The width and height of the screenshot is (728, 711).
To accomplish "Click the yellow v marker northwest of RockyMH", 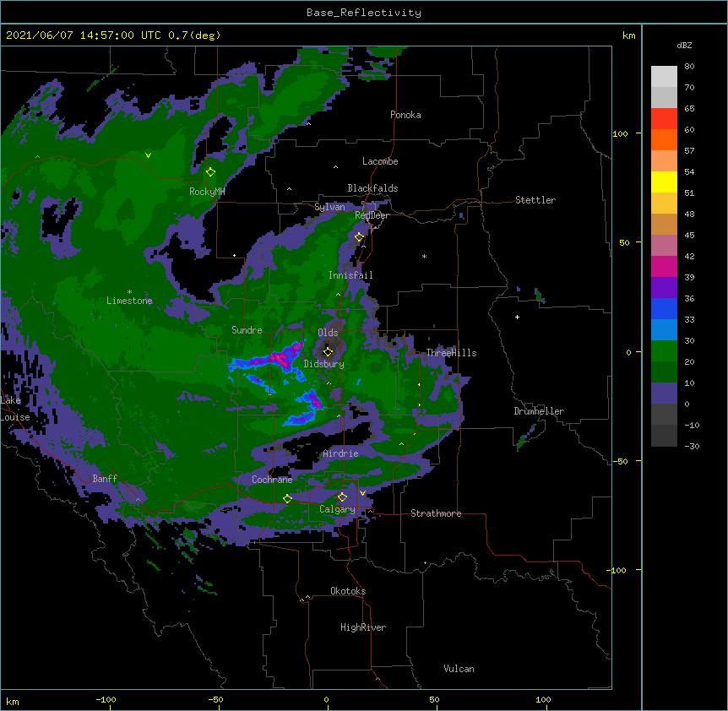I will (148, 155).
